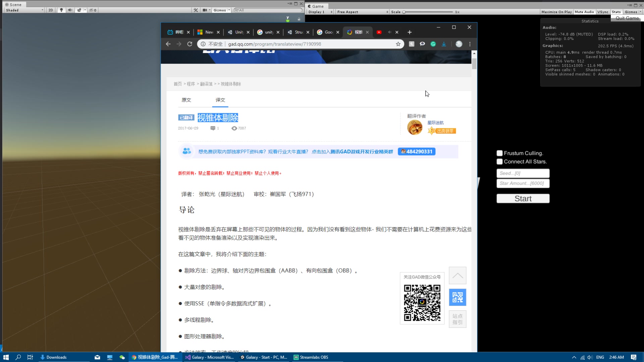The width and height of the screenshot is (644, 362).
Task: Adjust the Game view Scale slider
Action: click(405, 12)
